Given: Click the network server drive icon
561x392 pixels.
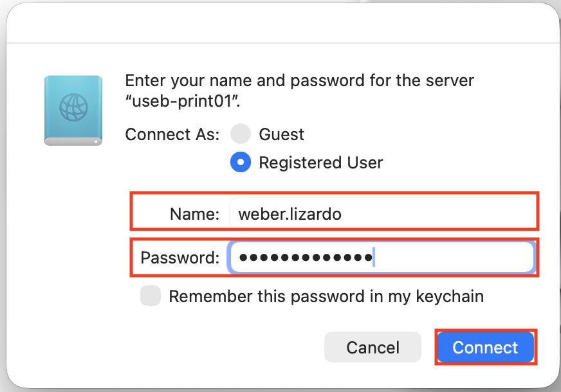Looking at the screenshot, I should [73, 111].
